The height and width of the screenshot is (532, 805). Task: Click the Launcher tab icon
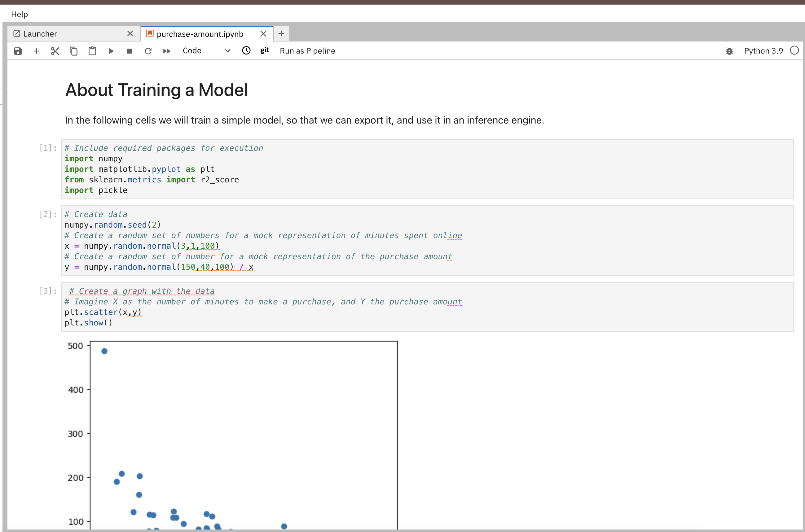pyautogui.click(x=17, y=33)
